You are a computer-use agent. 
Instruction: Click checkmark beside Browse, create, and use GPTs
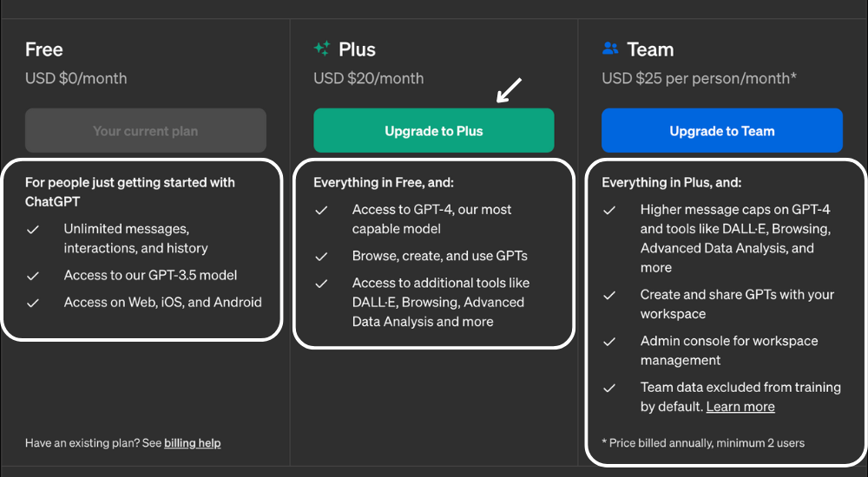coord(322,257)
